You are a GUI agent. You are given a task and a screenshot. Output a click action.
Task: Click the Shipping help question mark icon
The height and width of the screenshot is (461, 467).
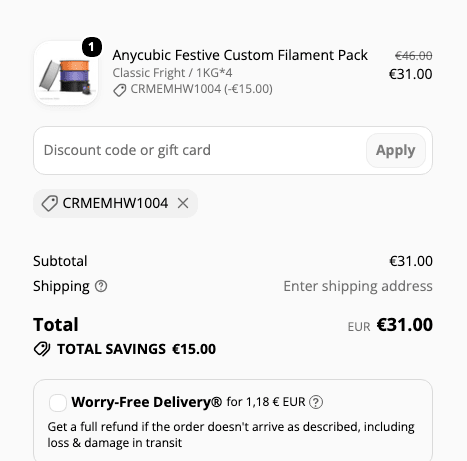pos(101,286)
